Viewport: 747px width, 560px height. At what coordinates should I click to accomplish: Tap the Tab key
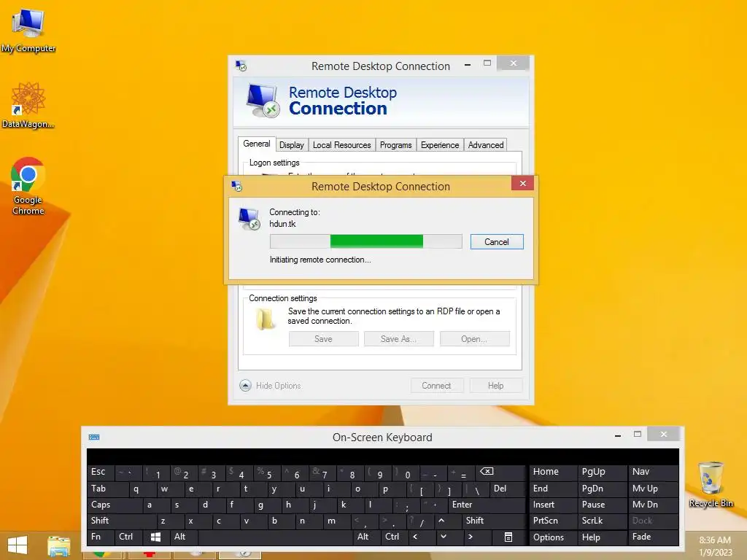pos(107,489)
